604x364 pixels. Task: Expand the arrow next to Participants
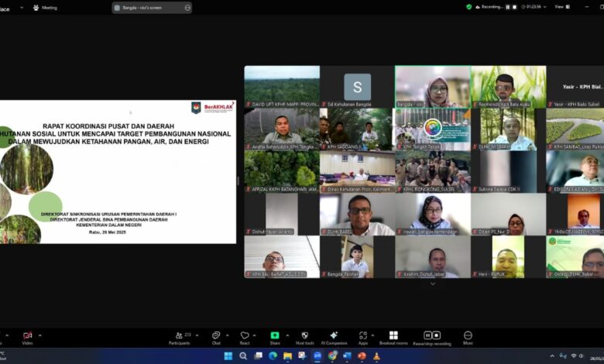pos(197,335)
